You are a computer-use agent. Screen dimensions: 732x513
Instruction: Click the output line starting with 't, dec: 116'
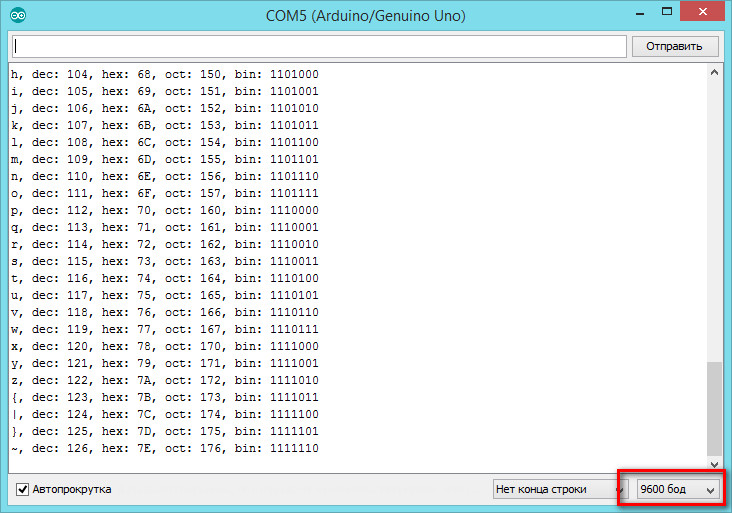165,278
